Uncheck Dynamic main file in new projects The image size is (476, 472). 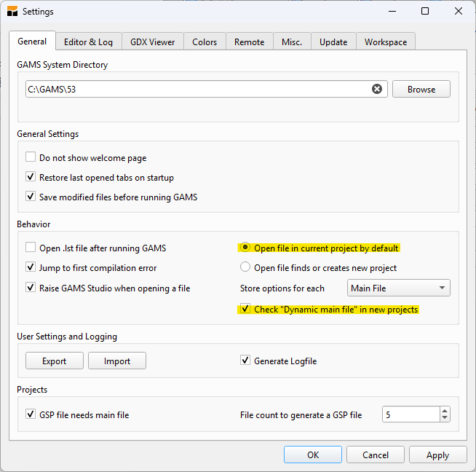(245, 309)
